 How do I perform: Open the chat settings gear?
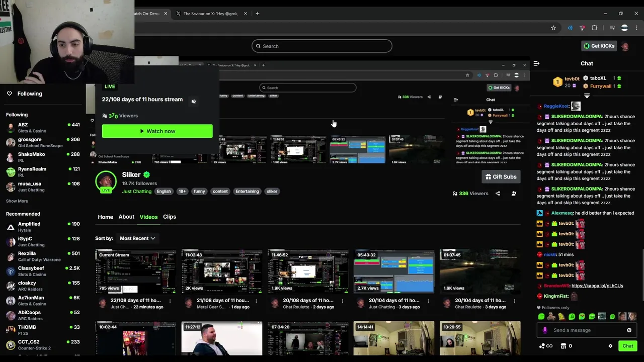tap(610, 346)
